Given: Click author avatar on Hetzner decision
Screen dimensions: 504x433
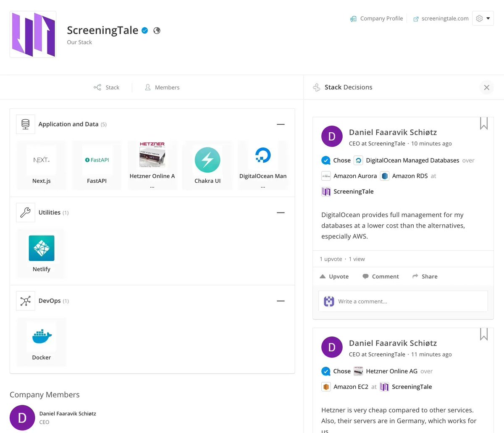Looking at the screenshot, I should coord(332,347).
